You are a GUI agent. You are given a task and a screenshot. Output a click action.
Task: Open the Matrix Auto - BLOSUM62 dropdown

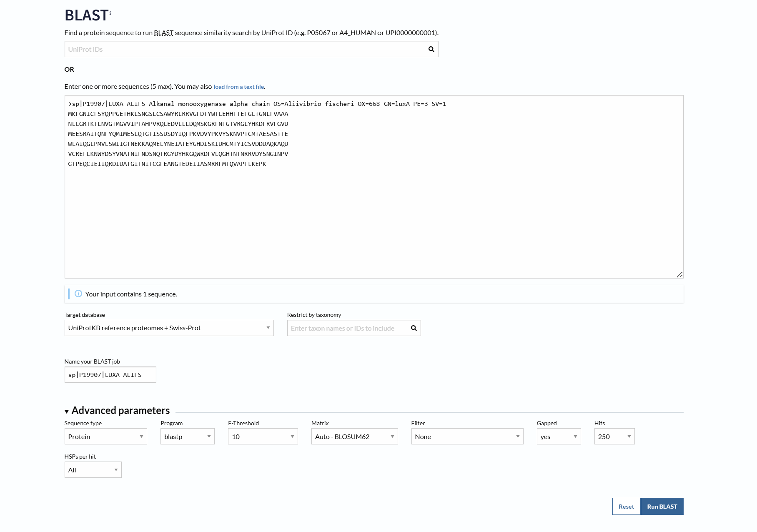354,437
